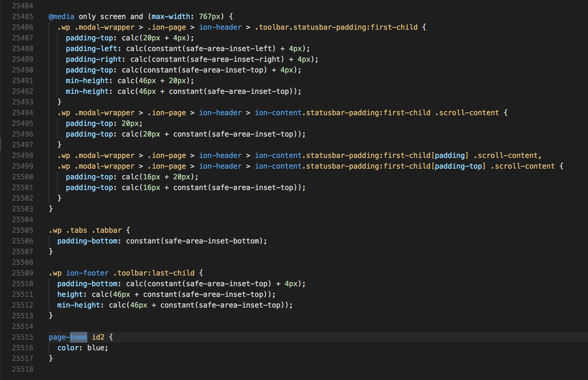
Task: Click line number 25497 in the gutter
Action: 23,145
